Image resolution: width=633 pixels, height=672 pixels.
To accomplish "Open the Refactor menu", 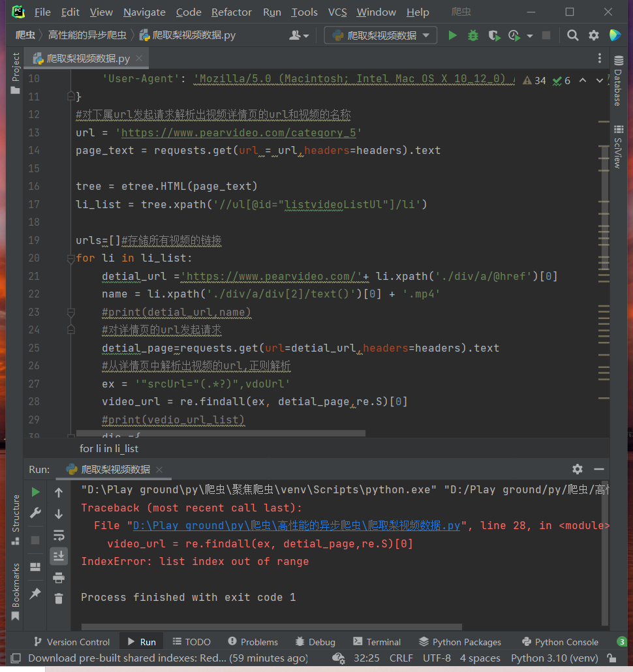I will coord(231,12).
